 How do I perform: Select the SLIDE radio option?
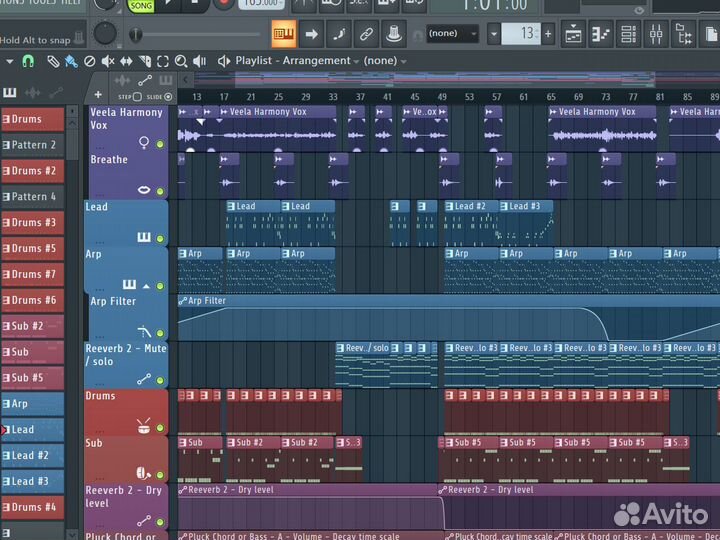[x=168, y=97]
